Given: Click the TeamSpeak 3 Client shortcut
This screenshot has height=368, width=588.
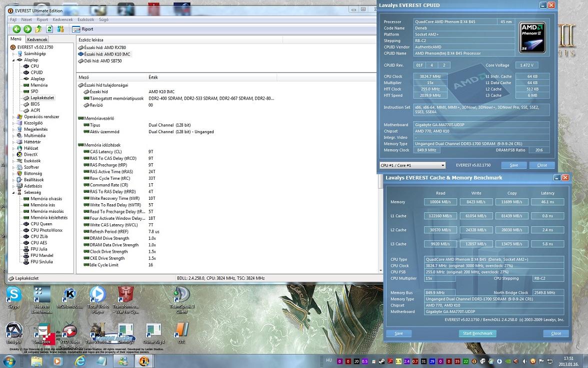Looking at the screenshot, I should coord(181,299).
